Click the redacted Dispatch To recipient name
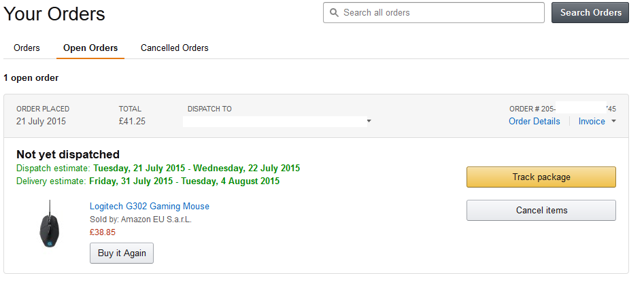The width and height of the screenshot is (644, 282). click(x=272, y=122)
